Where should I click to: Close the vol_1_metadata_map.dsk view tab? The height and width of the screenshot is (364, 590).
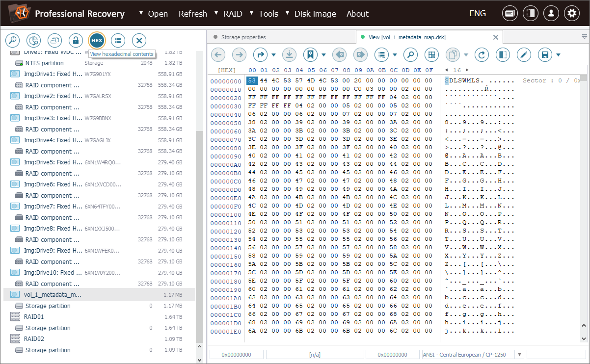point(495,37)
